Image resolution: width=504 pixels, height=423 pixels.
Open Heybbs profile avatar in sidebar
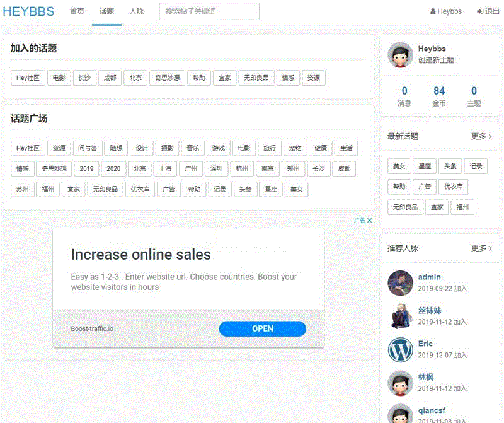400,55
